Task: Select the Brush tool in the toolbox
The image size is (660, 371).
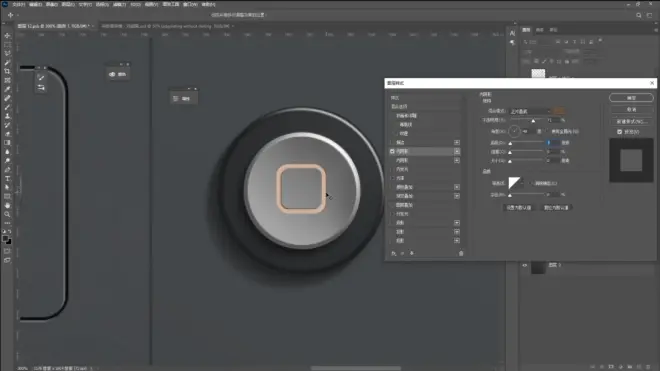Action: coord(7,107)
